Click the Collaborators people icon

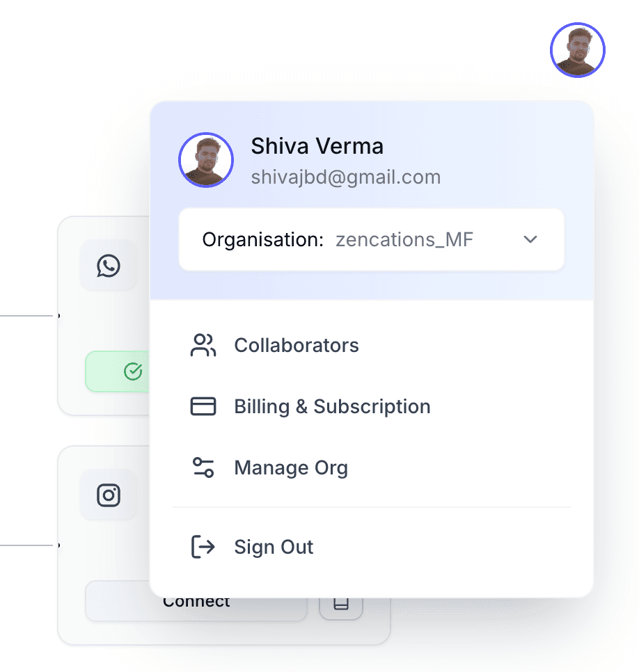click(203, 346)
